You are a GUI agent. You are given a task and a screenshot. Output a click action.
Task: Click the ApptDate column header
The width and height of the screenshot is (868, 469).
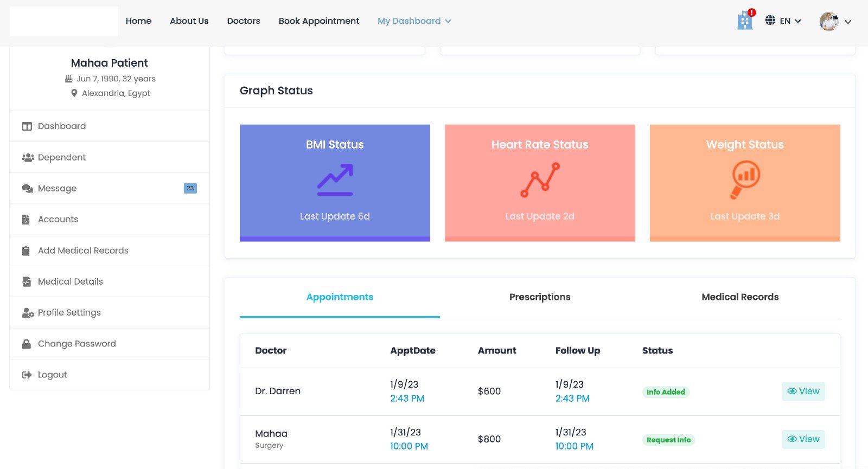[413, 350]
